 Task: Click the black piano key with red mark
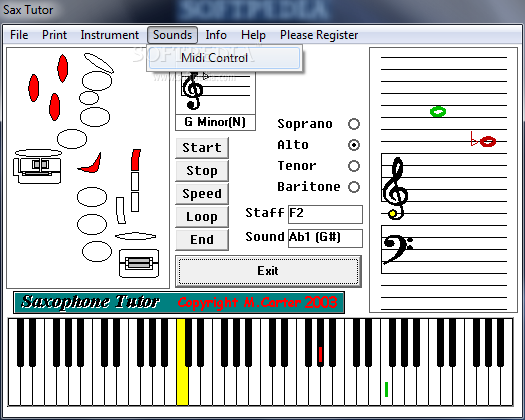320,342
